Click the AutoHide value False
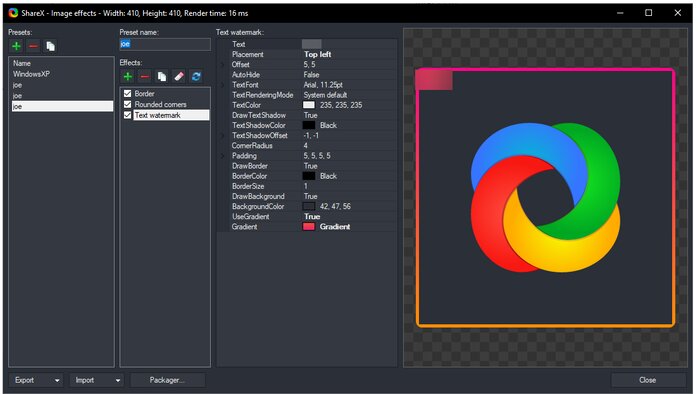Viewport: 700px width, 394px height. (x=312, y=75)
